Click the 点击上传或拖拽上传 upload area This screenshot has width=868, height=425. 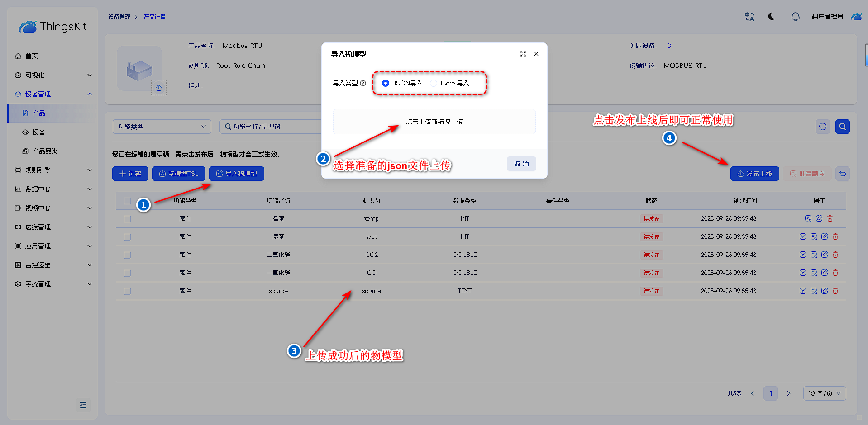[x=434, y=122]
